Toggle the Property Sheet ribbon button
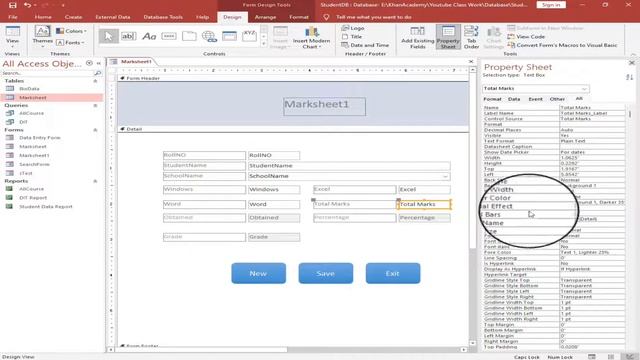The image size is (640, 360). (448, 38)
